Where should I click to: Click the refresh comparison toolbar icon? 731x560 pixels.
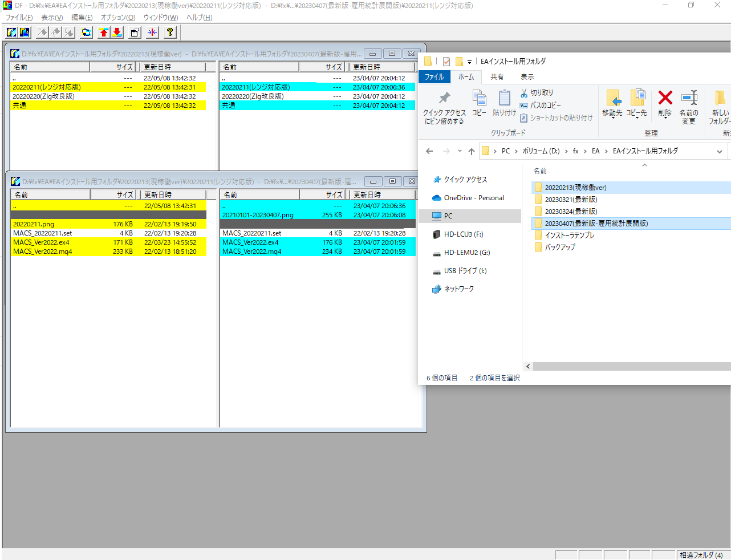pos(86,33)
